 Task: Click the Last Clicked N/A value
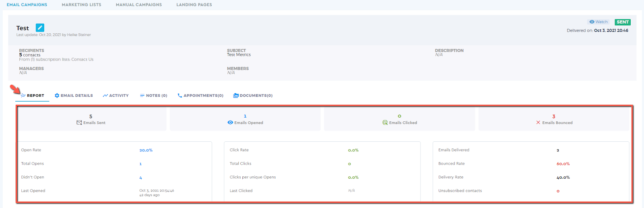(x=351, y=191)
